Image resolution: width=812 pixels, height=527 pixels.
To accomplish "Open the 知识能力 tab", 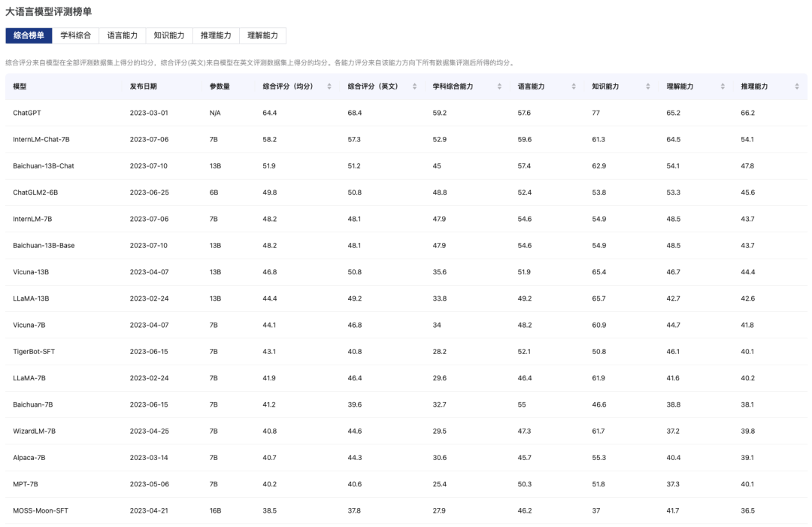I will coord(169,35).
